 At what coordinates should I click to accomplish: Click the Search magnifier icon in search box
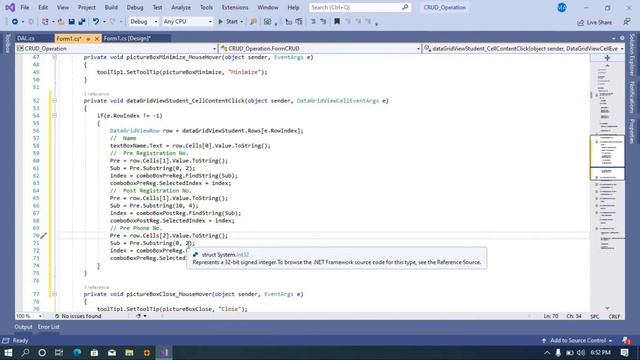coord(405,7)
